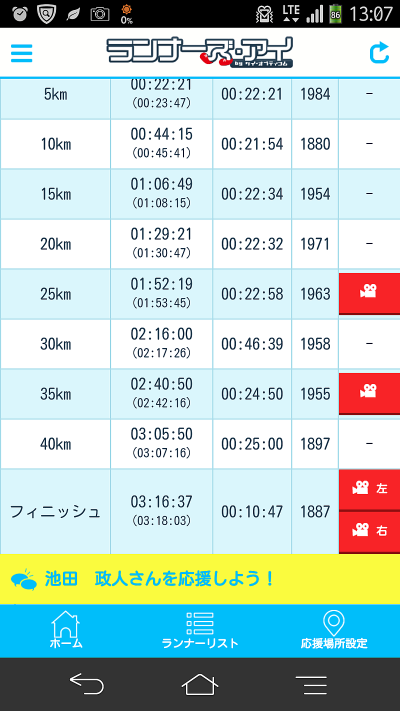Select the 40km split time 03:05:50
Image resolution: width=400 pixels, height=711 pixels.
pos(161,434)
